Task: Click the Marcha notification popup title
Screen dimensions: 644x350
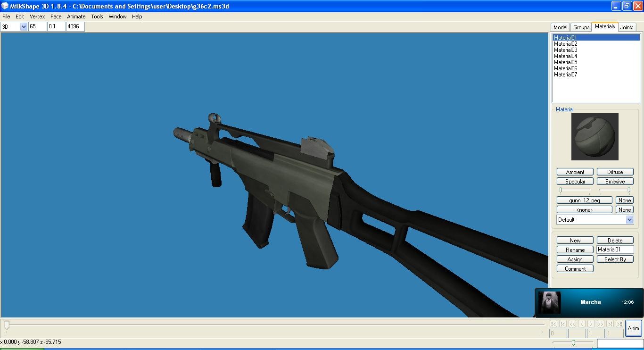Action: tap(590, 302)
